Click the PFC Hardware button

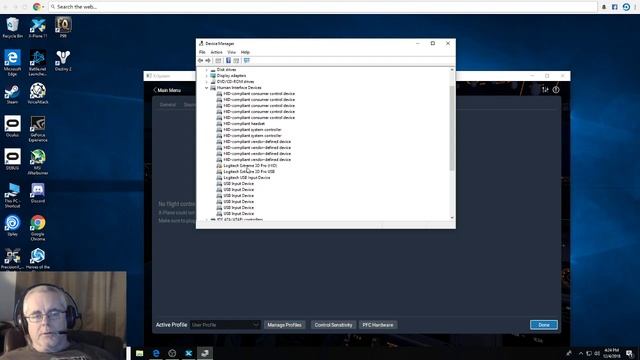coord(378,325)
